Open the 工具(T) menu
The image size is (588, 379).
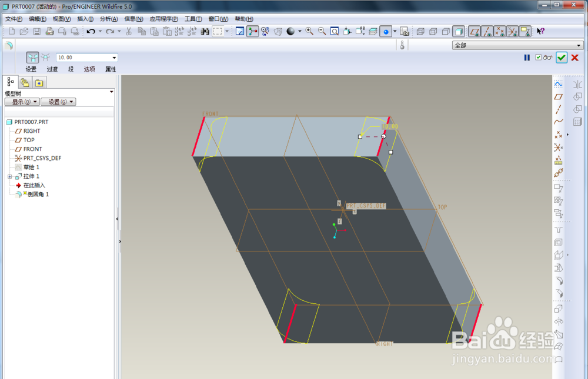point(193,19)
